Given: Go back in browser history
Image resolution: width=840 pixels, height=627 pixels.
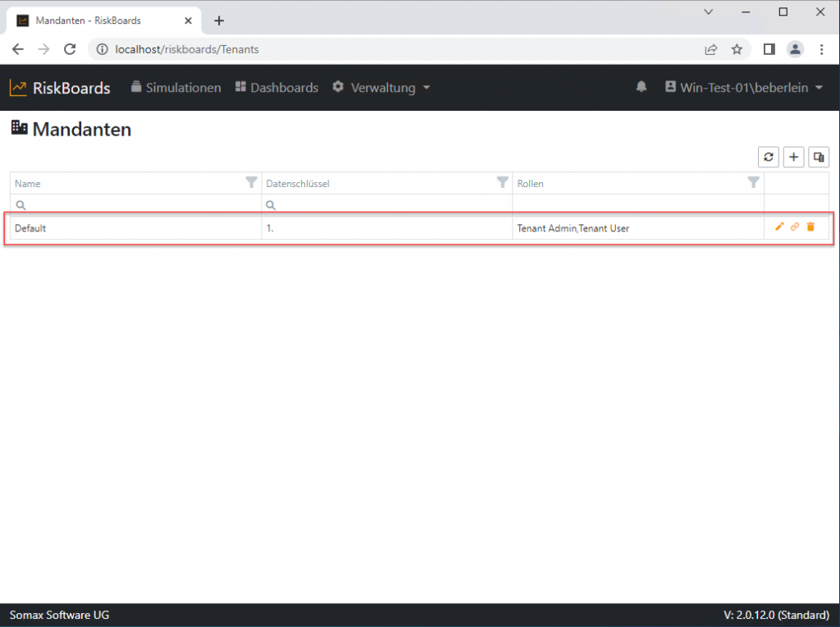Looking at the screenshot, I should [x=18, y=49].
